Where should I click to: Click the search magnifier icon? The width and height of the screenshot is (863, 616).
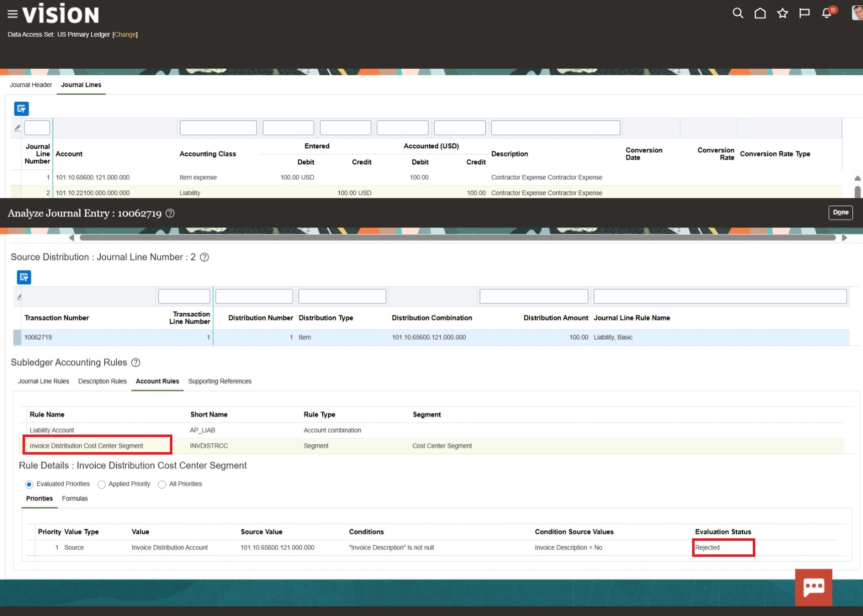pos(738,13)
